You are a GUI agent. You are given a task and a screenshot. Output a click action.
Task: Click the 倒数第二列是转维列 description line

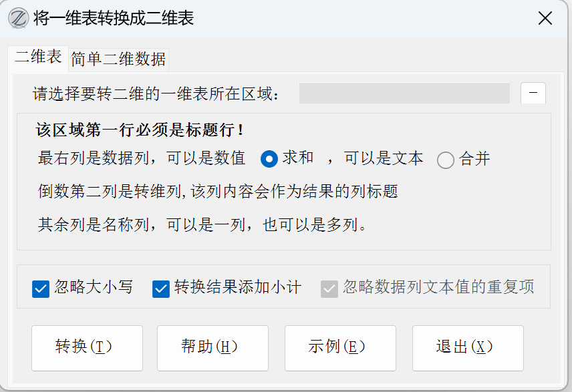[218, 192]
